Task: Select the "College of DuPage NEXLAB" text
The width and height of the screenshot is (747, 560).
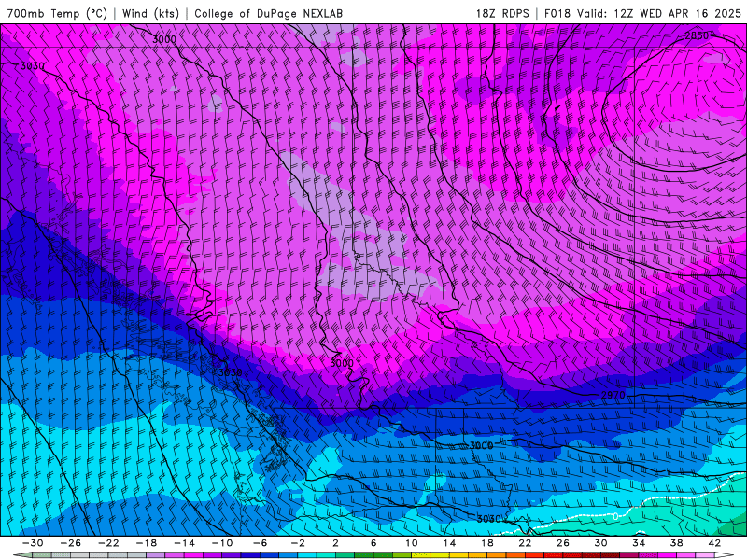Action: click(x=268, y=13)
